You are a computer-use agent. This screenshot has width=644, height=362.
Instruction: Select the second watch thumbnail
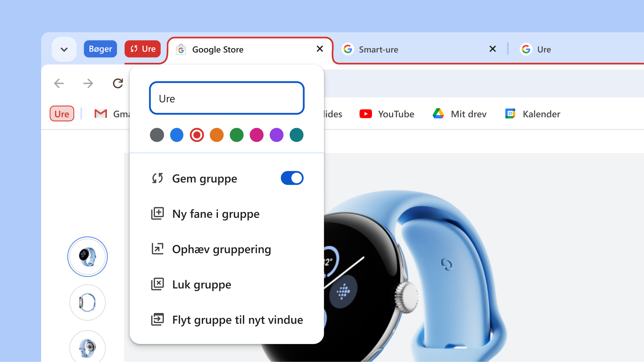[x=87, y=302]
